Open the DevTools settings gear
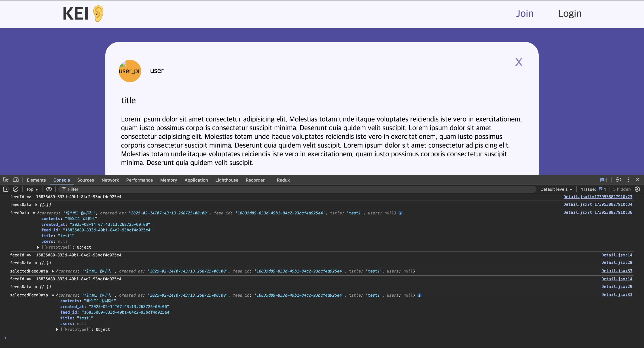This screenshot has width=644, height=348. tap(618, 180)
